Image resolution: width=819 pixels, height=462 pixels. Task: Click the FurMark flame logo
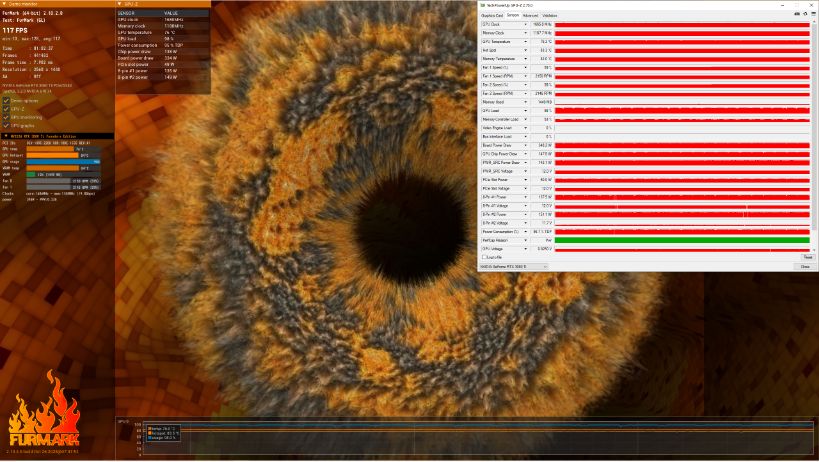(x=44, y=410)
